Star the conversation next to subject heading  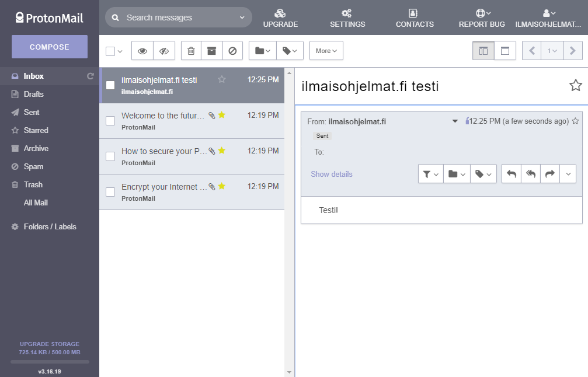pos(576,85)
